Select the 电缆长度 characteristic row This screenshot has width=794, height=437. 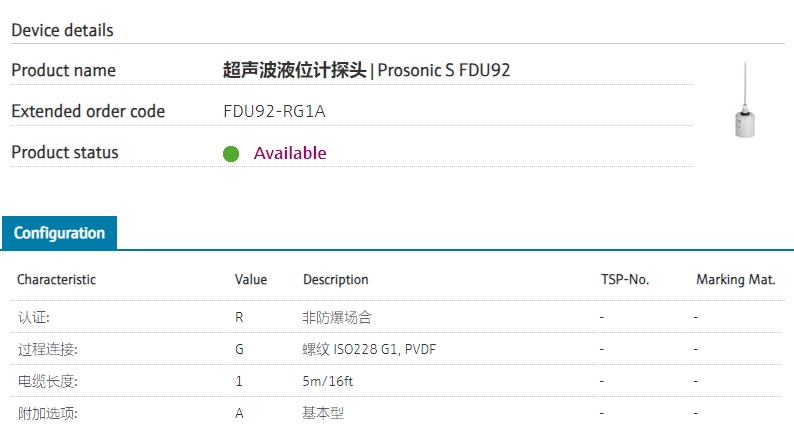pyautogui.click(x=396, y=381)
